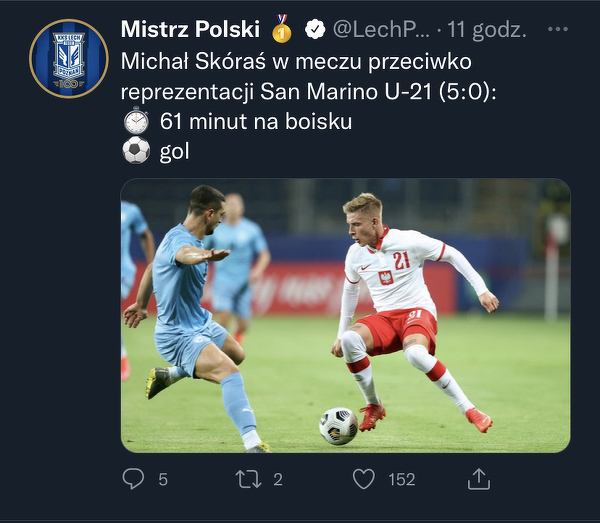The width and height of the screenshot is (600, 523).
Task: Click the reply speech bubble icon
Action: (133, 479)
